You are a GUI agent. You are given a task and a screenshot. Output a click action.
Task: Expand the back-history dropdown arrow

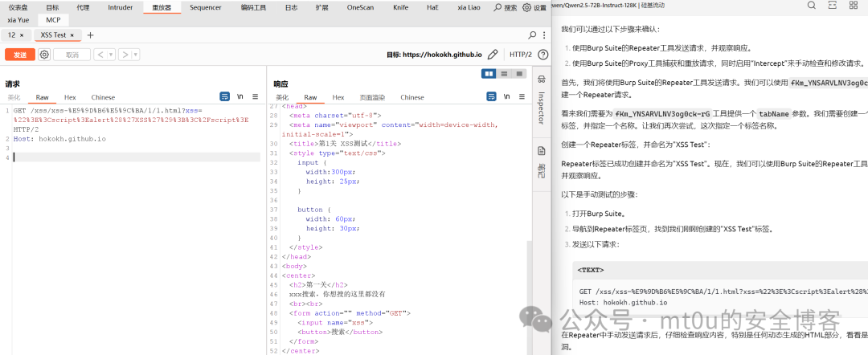click(x=111, y=55)
